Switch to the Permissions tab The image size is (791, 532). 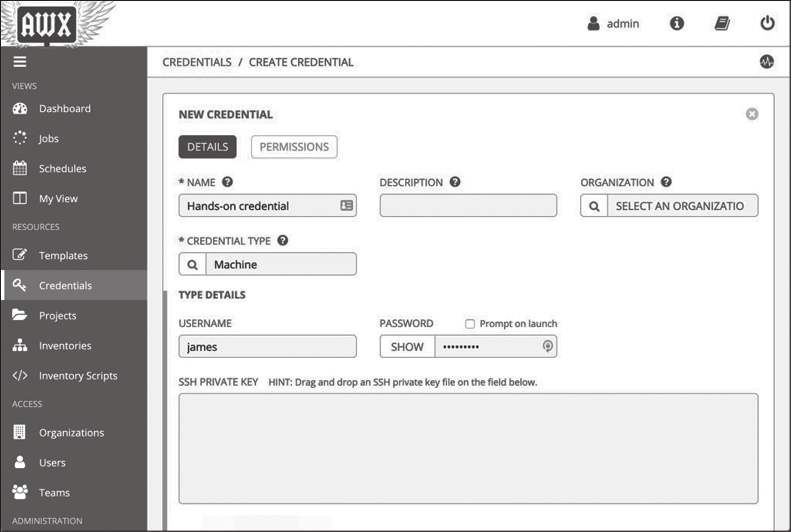(x=294, y=147)
